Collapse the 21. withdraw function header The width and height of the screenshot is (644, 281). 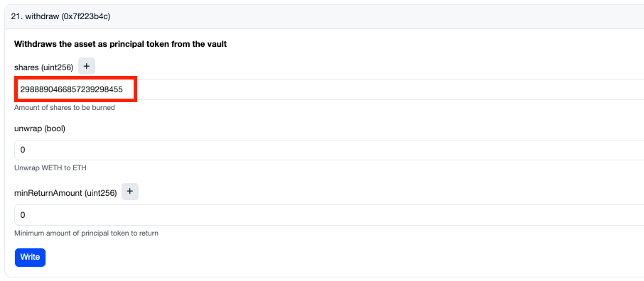coord(324,17)
